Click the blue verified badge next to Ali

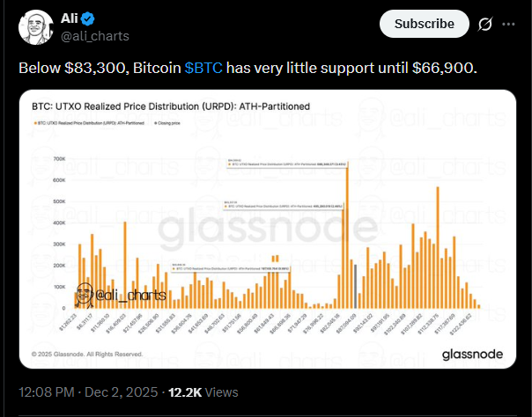[90, 19]
